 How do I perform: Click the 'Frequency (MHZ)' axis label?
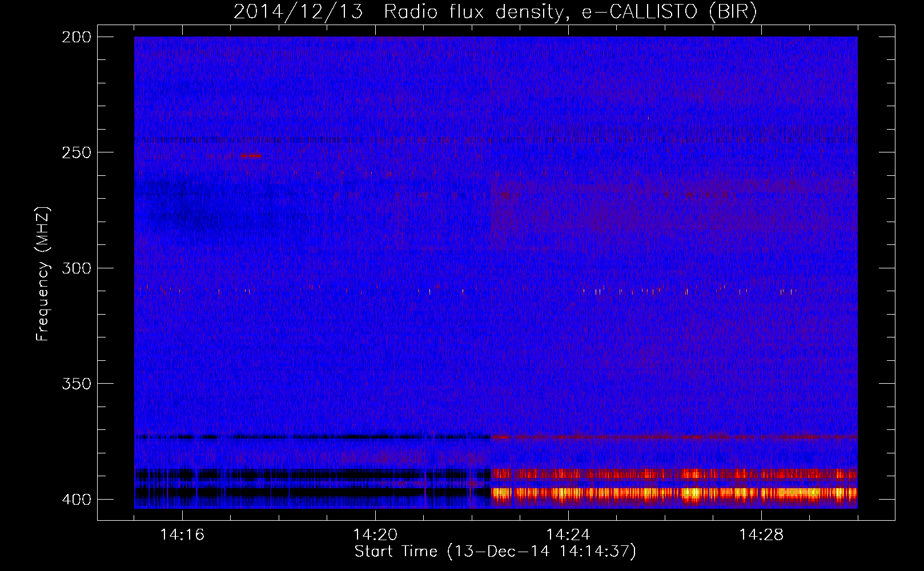(43, 274)
